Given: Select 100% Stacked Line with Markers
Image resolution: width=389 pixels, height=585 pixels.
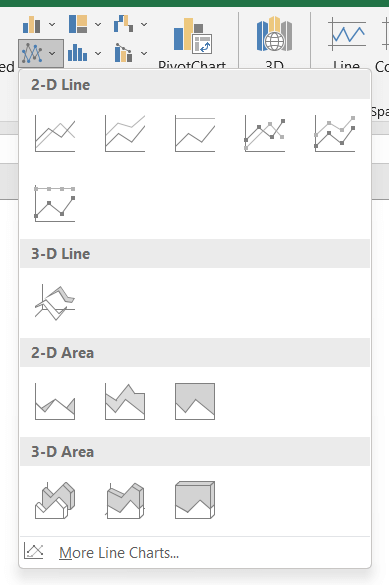Looking at the screenshot, I should 55,204.
